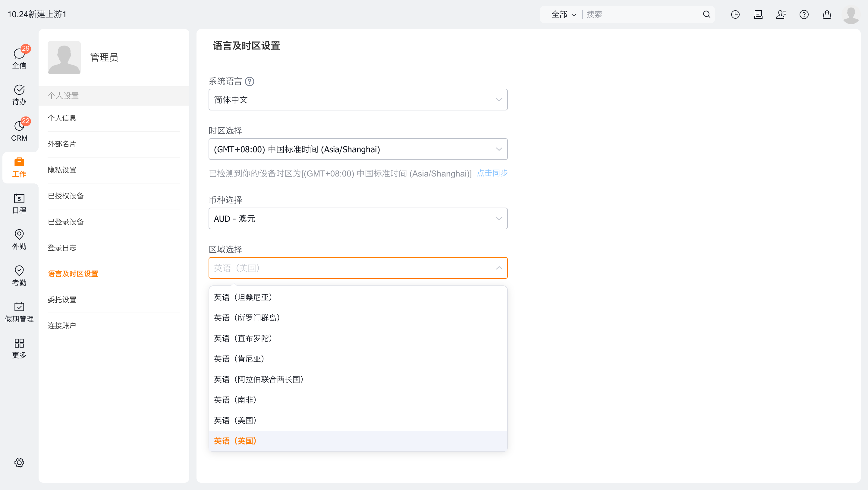The width and height of the screenshot is (868, 490).
Task: Select 英语（美国） from region list
Action: (x=235, y=420)
